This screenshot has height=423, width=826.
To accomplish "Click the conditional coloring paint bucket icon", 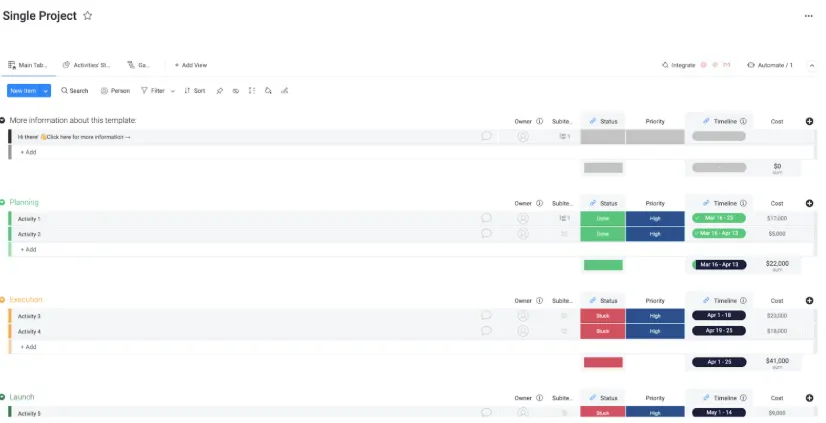I will (x=268, y=91).
